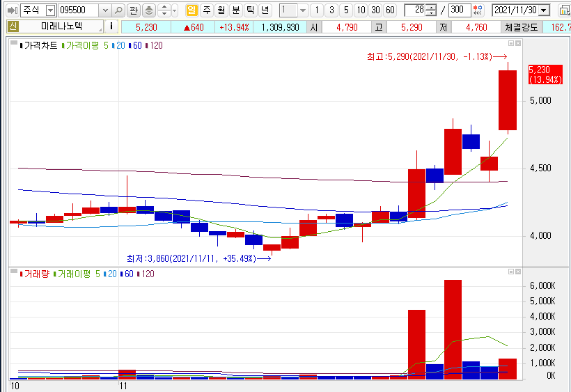Click the 신 credit indicator badge
Viewport: 571px width, 392px height.
click(x=13, y=26)
